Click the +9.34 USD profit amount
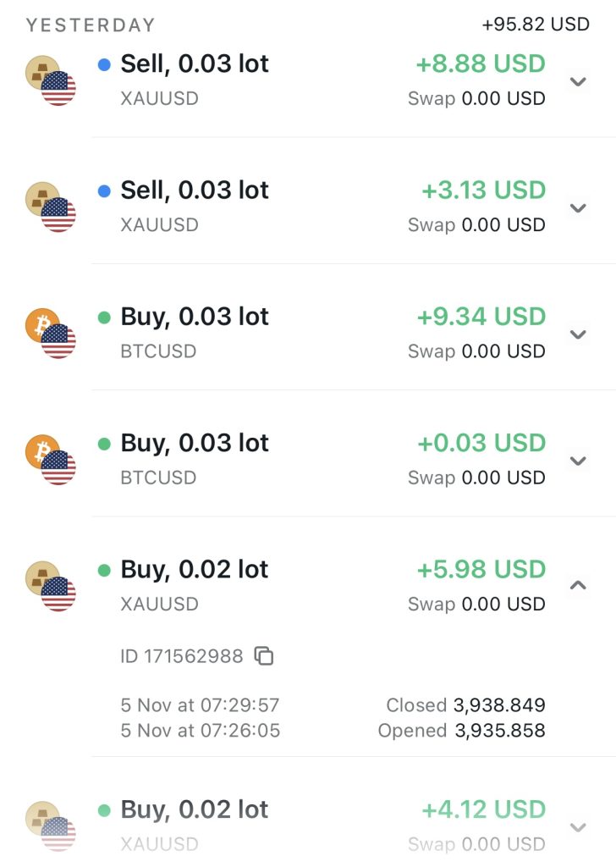The height and width of the screenshot is (867, 616). tap(481, 317)
